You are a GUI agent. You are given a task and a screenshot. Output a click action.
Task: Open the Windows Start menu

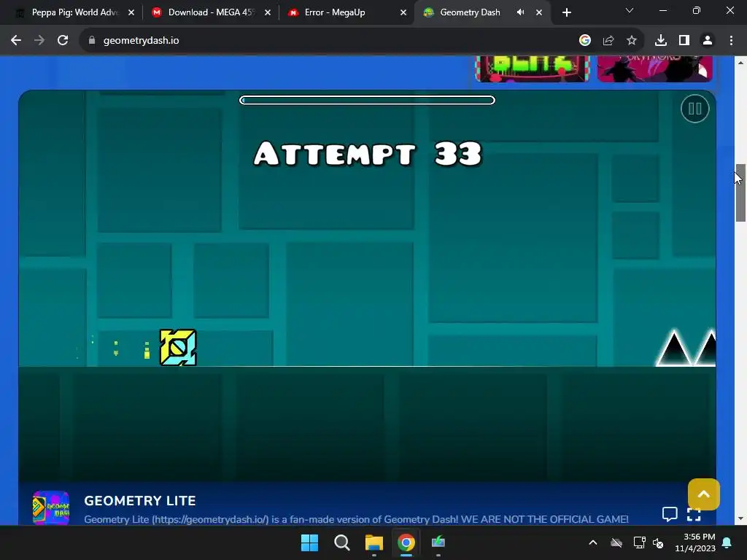[x=309, y=542]
